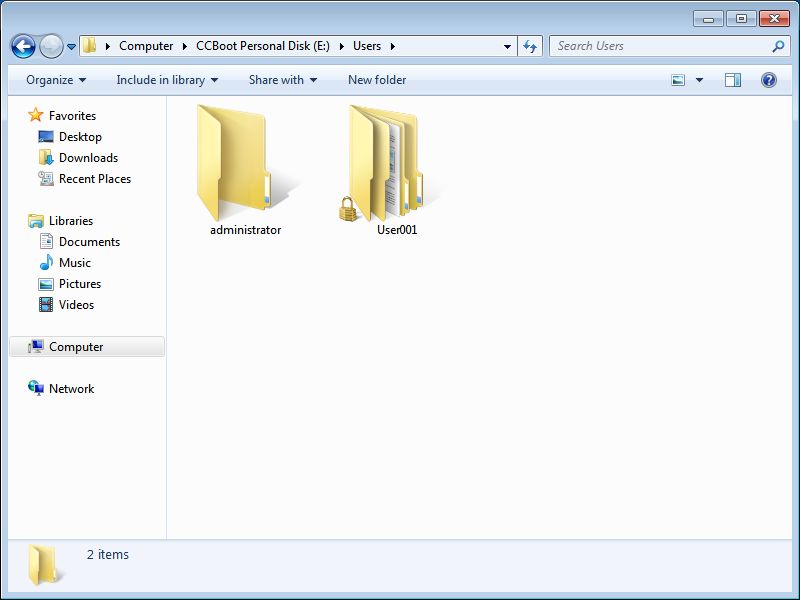This screenshot has width=800, height=600.
Task: Click the Users breadcrumb segment
Action: 367,46
